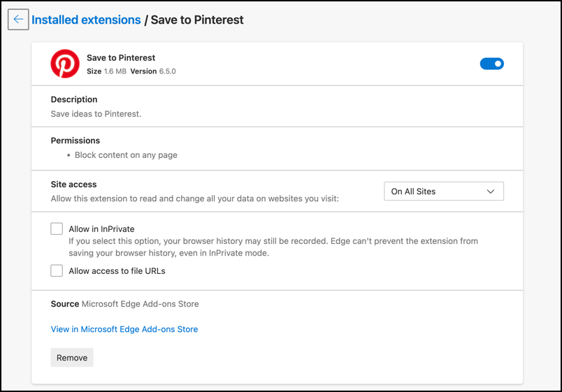Click the Block content on any page permission
The image size is (562, 392).
pos(126,155)
